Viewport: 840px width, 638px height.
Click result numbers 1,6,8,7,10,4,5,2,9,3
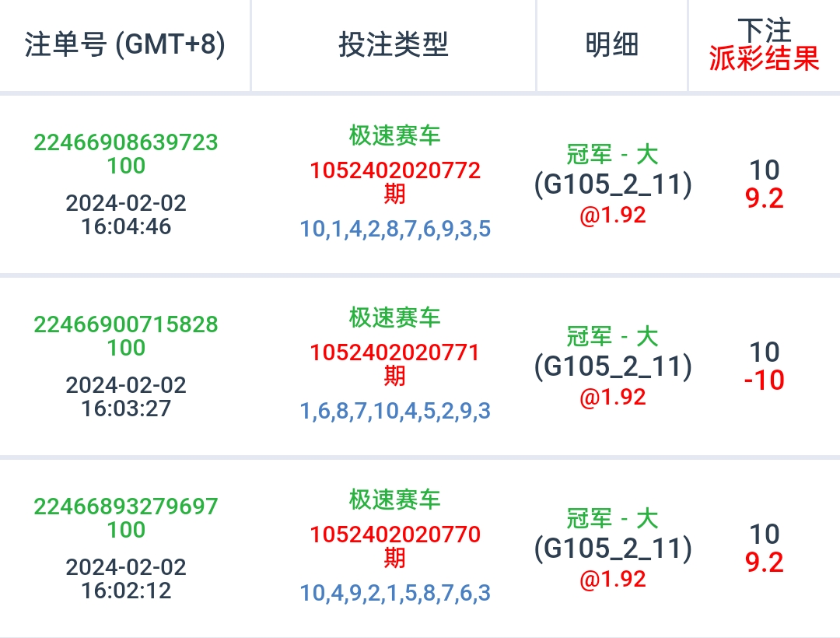tap(395, 411)
